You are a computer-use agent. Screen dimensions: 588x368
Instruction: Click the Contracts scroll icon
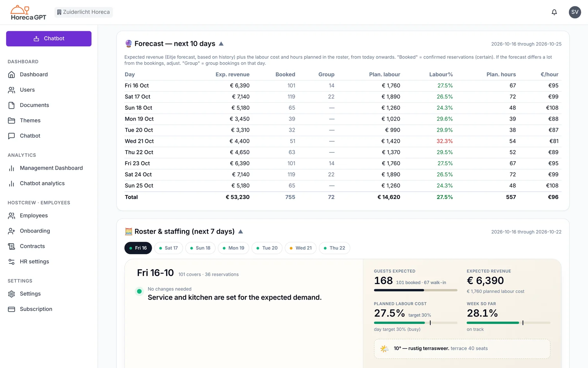pyautogui.click(x=11, y=246)
